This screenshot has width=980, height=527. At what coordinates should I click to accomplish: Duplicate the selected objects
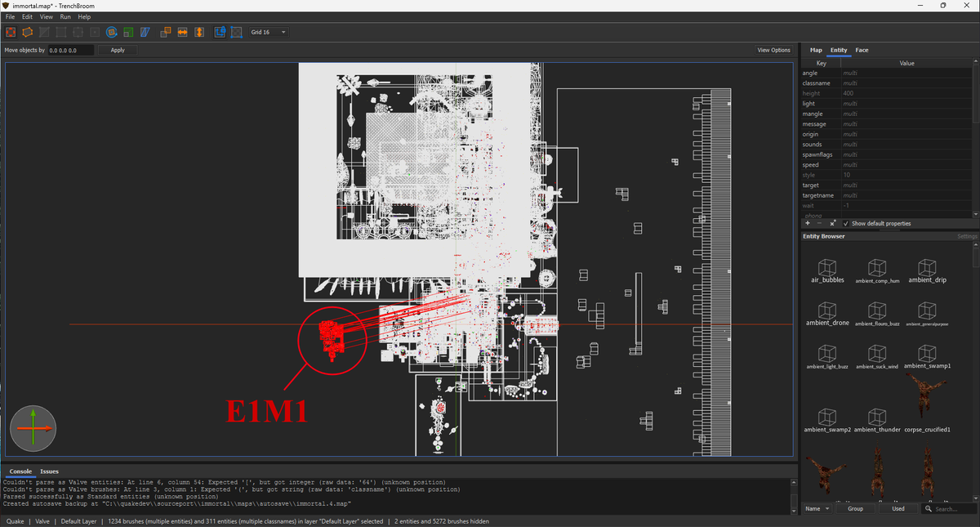[x=166, y=32]
